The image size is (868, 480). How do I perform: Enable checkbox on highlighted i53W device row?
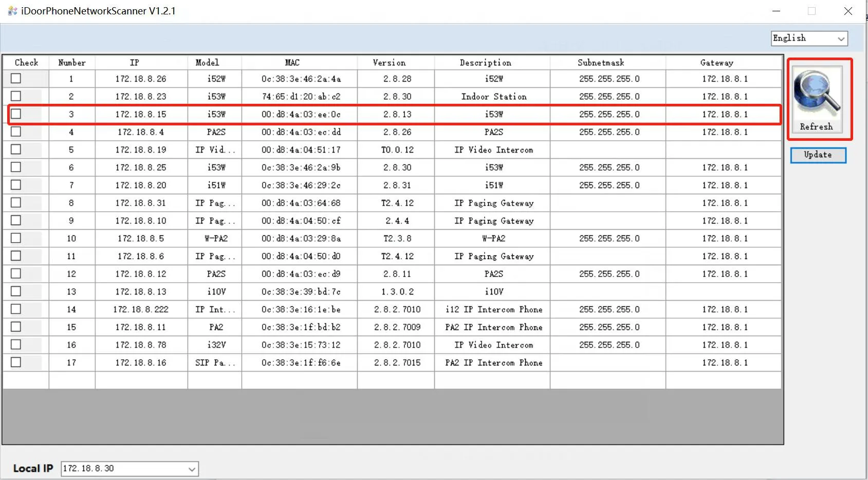[16, 114]
